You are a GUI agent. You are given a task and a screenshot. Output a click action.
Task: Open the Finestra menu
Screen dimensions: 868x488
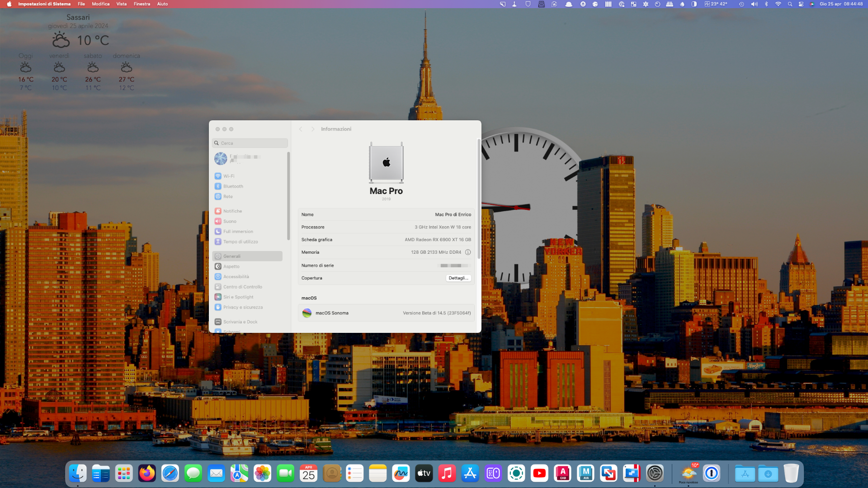coord(142,4)
